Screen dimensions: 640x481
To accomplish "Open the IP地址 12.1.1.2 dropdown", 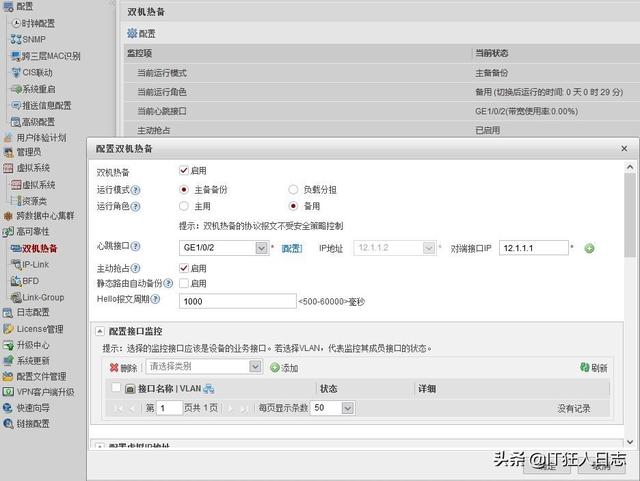I will (429, 248).
